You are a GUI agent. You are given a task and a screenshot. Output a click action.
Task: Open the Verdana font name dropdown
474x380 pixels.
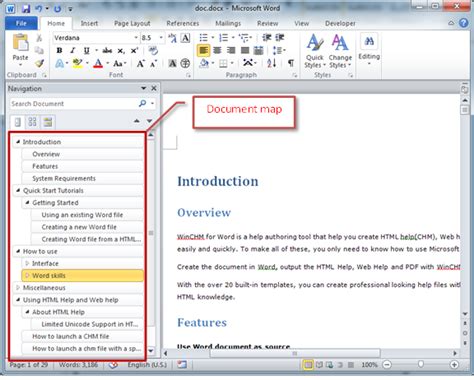[x=136, y=38]
